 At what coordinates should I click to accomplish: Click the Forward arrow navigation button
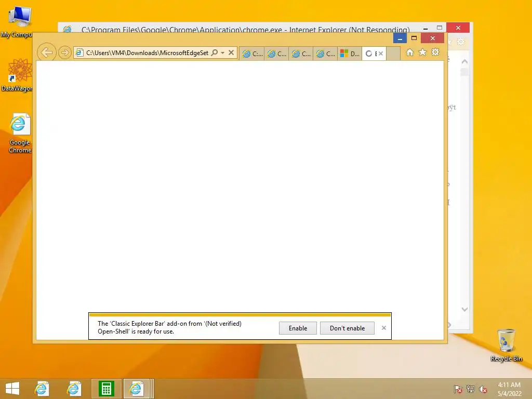tap(64, 52)
